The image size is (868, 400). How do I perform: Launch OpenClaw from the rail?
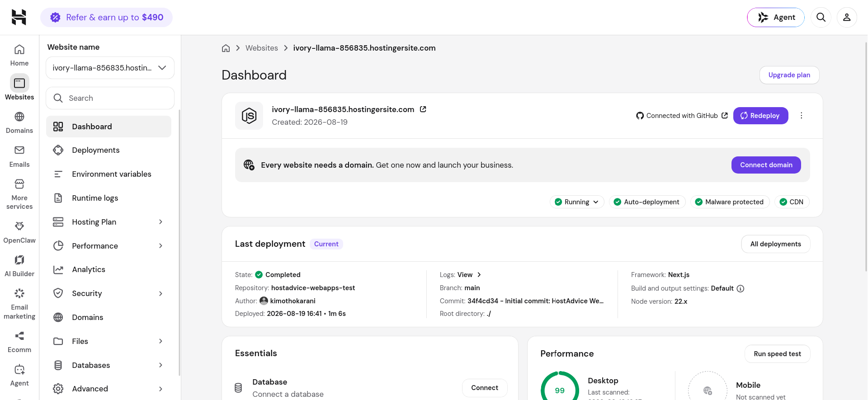point(19,232)
